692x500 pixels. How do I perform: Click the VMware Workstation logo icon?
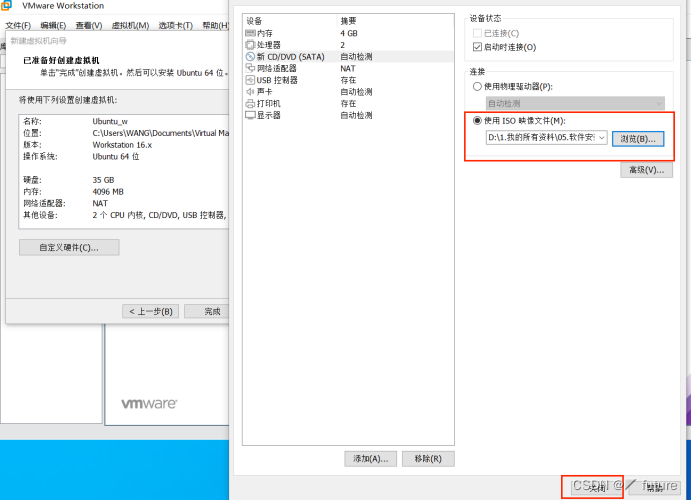(x=6, y=5)
